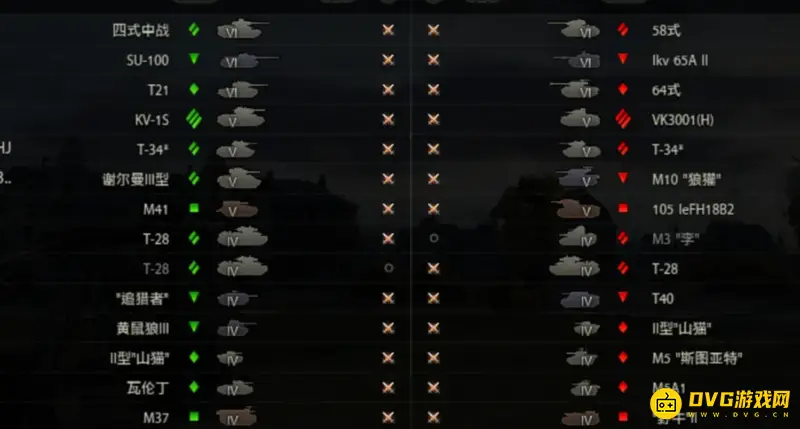Select the 四式中战 tank silhouette icon
Viewport: 800px width, 429px height.
click(242, 30)
